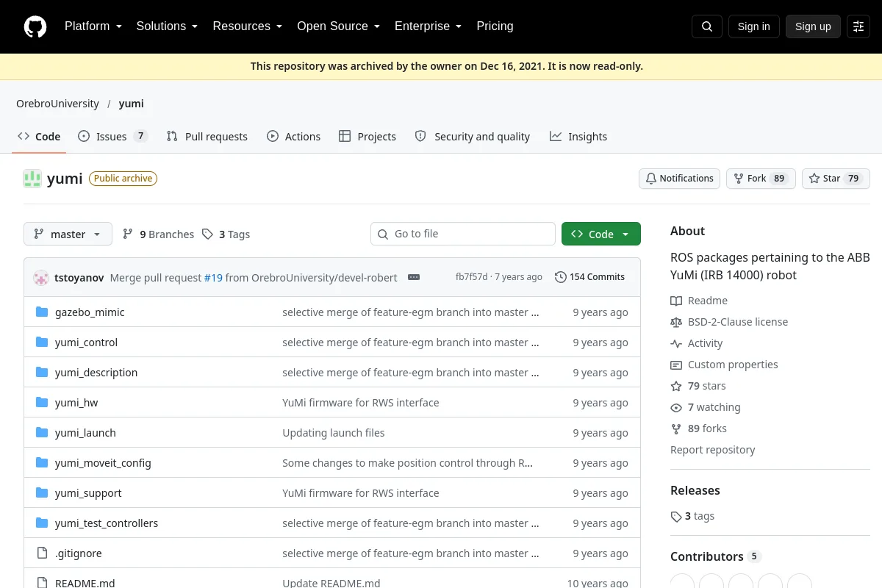Click Report repository link
Viewport: 882px width, 588px height.
(x=712, y=450)
